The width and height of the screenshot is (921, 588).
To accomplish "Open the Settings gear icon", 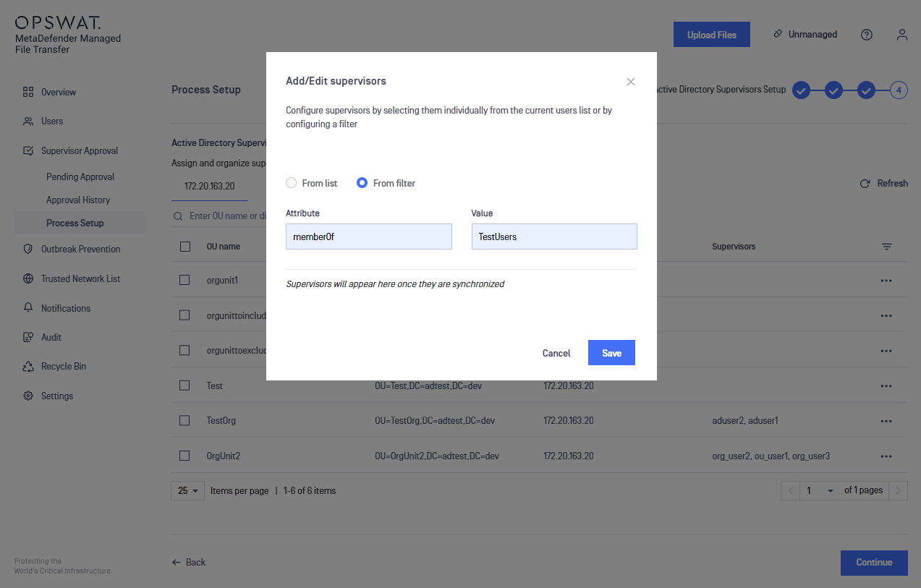I will [28, 396].
